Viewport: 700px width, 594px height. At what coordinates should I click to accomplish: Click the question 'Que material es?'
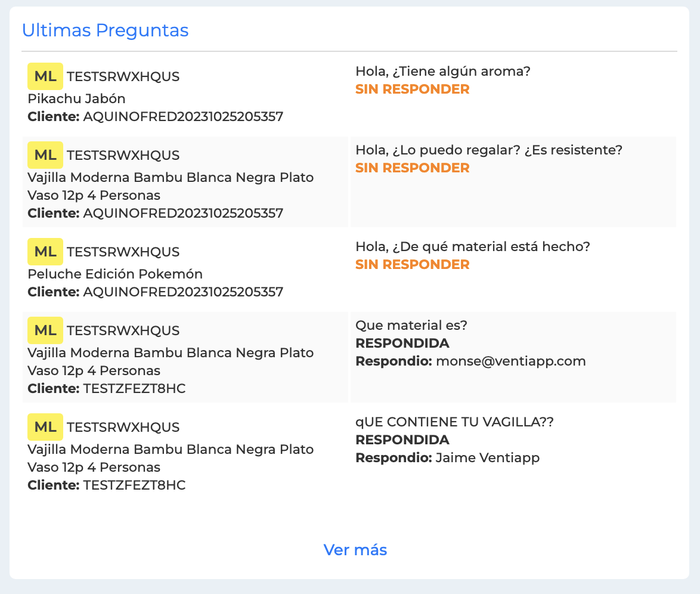point(411,325)
